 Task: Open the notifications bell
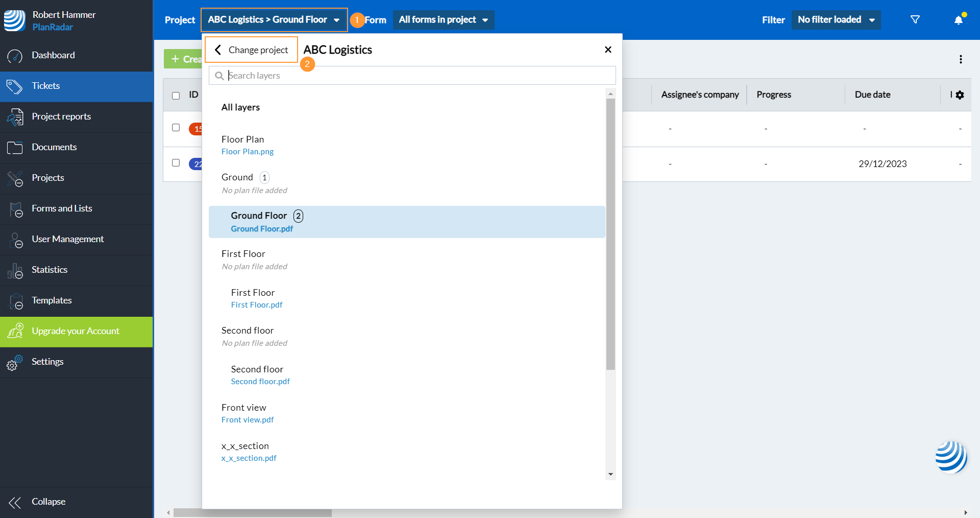pyautogui.click(x=959, y=20)
